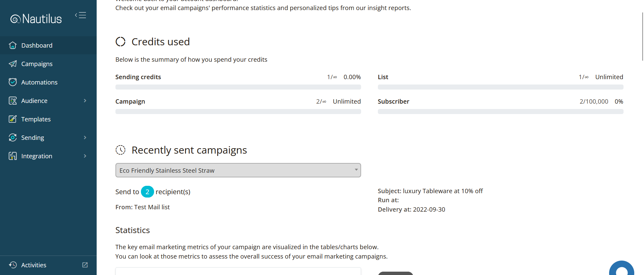Click the Templates pencil icon
The height and width of the screenshot is (275, 644).
point(13,119)
